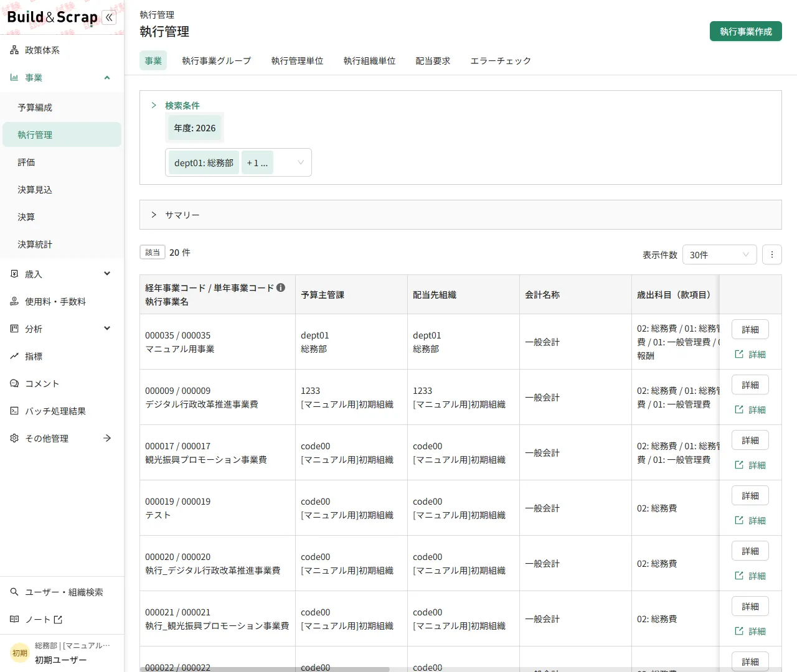The width and height of the screenshot is (797, 672).
Task: Open その他管理 via arrow
Action: click(107, 438)
